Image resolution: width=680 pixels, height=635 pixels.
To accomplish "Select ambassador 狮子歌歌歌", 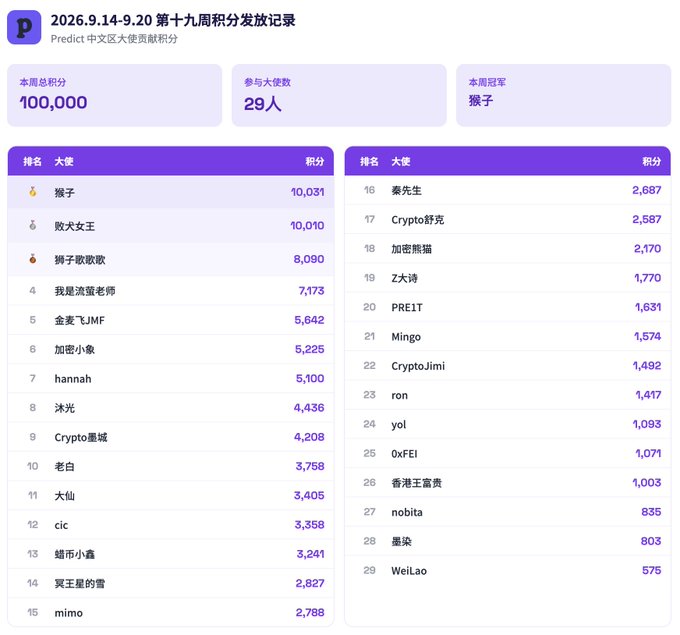I will (80, 259).
